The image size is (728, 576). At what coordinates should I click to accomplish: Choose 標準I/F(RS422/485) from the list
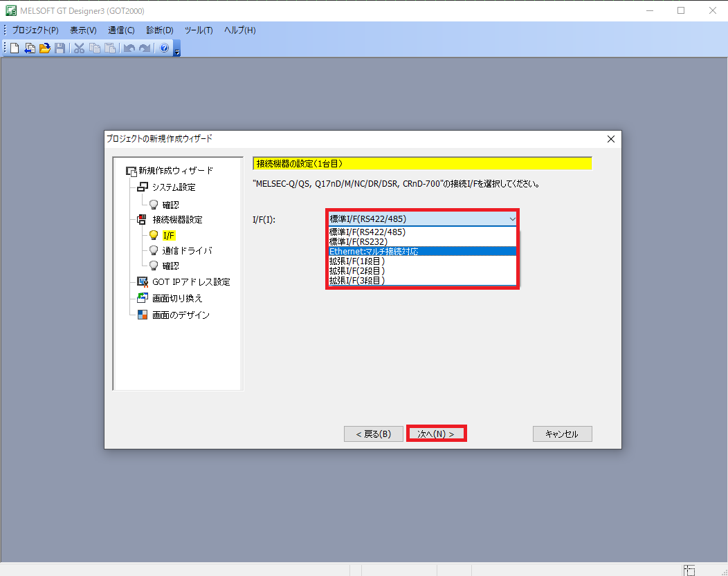pos(422,232)
